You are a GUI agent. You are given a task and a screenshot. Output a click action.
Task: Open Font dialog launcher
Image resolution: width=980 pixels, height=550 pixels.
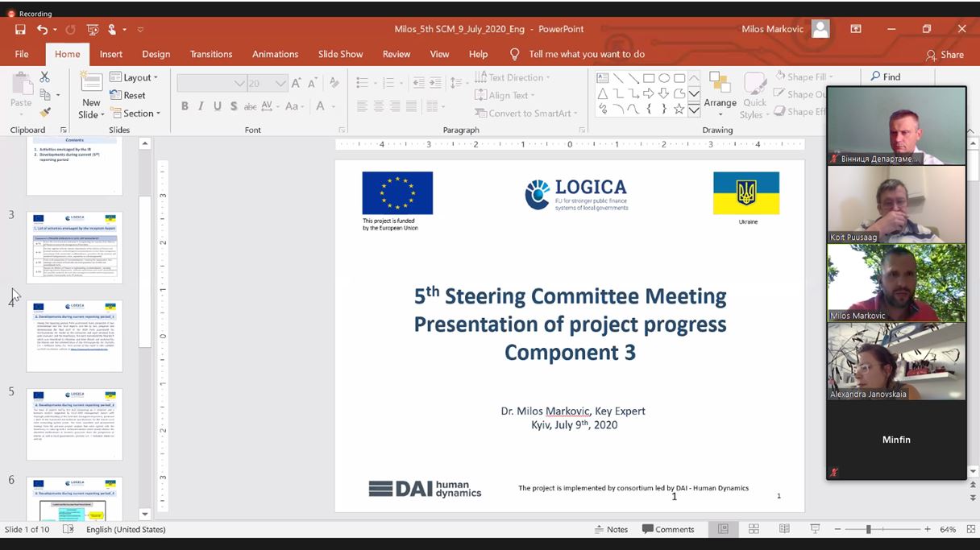click(342, 130)
